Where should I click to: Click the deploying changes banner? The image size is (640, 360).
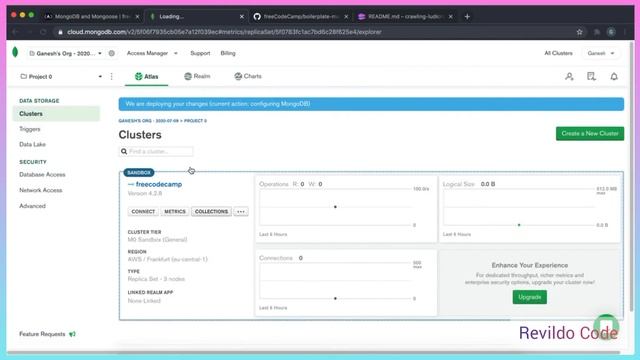point(371,104)
